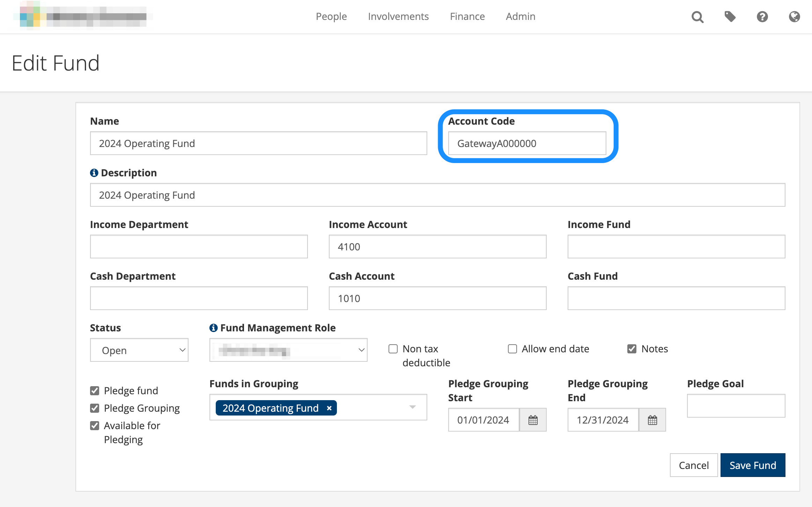Click the Income Department field

pyautogui.click(x=199, y=247)
